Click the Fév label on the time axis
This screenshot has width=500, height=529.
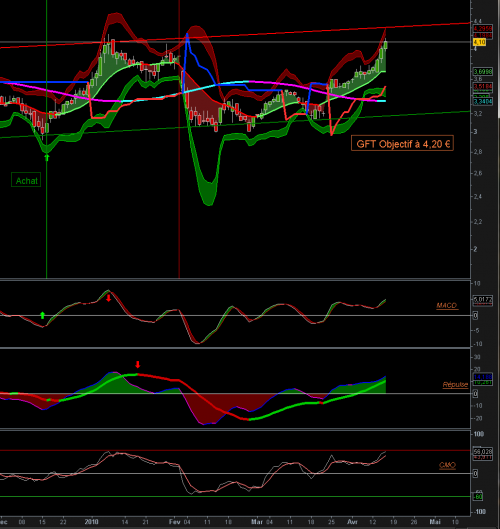(174, 522)
